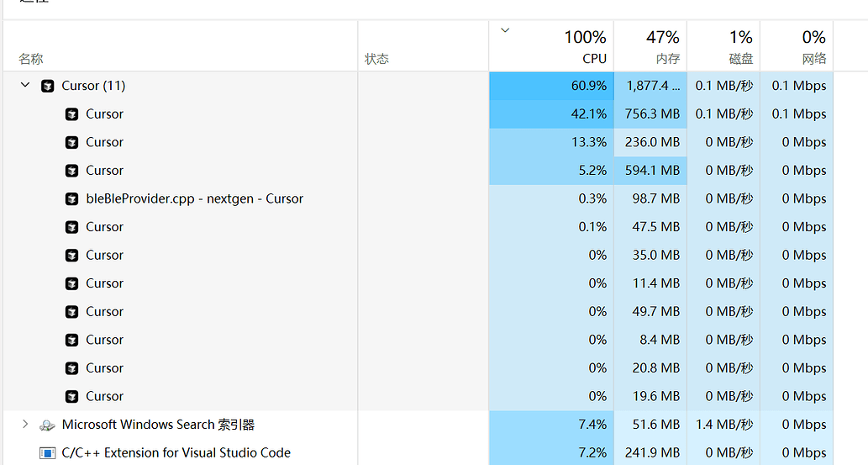Click the 51.6 MB memory cell
The image size is (868, 465).
[x=650, y=425]
